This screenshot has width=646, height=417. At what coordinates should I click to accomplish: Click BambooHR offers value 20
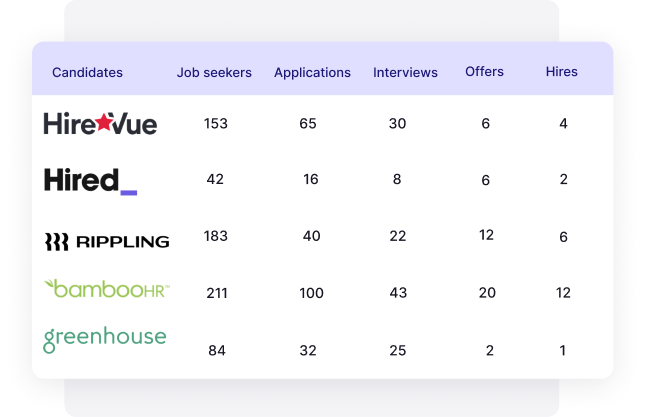pos(486,292)
